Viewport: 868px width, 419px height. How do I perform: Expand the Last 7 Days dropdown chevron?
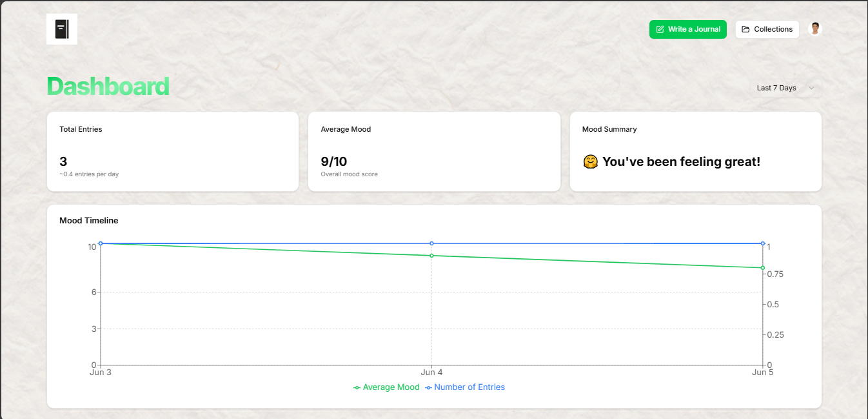(x=811, y=88)
